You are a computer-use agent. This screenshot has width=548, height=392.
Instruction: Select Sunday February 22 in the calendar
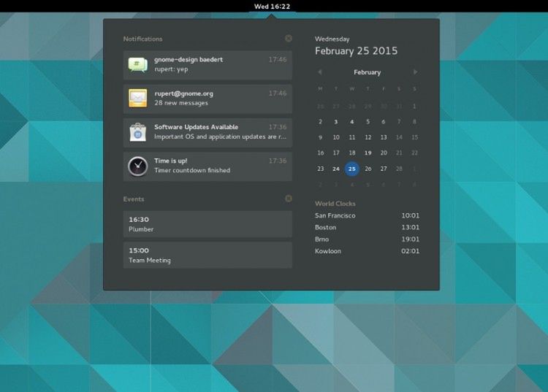pos(414,153)
